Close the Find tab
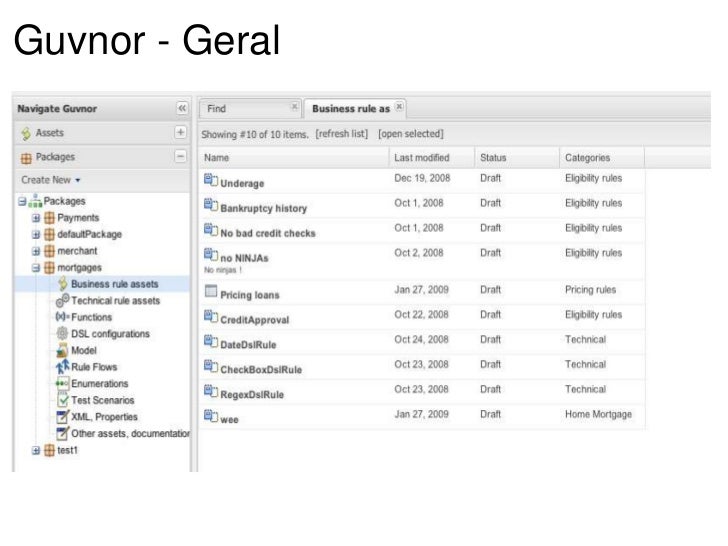The height and width of the screenshot is (546, 728). (x=294, y=106)
